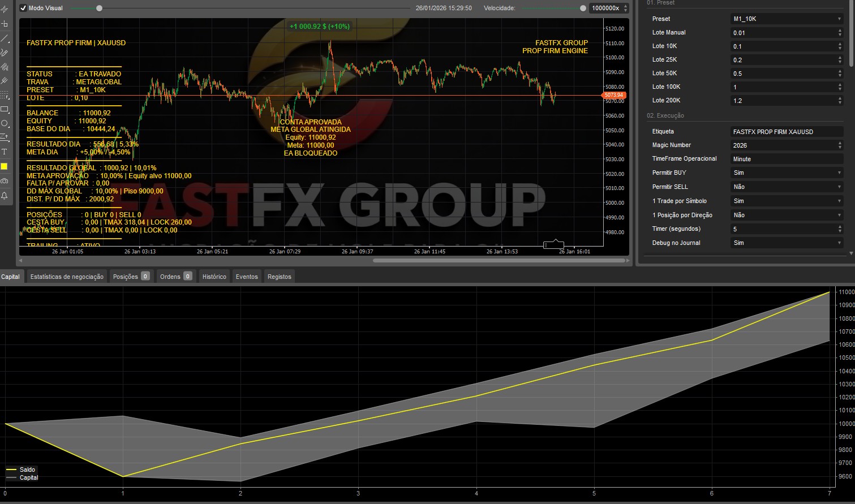Open the Permitir SELL dropdown
This screenshot has width=855, height=504.
[x=787, y=187]
